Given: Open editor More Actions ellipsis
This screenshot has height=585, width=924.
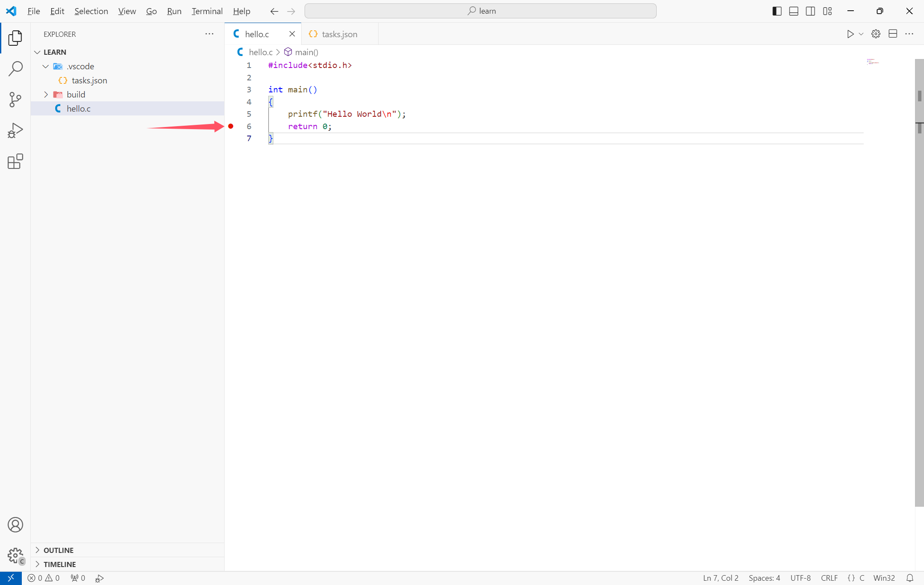Looking at the screenshot, I should point(909,34).
